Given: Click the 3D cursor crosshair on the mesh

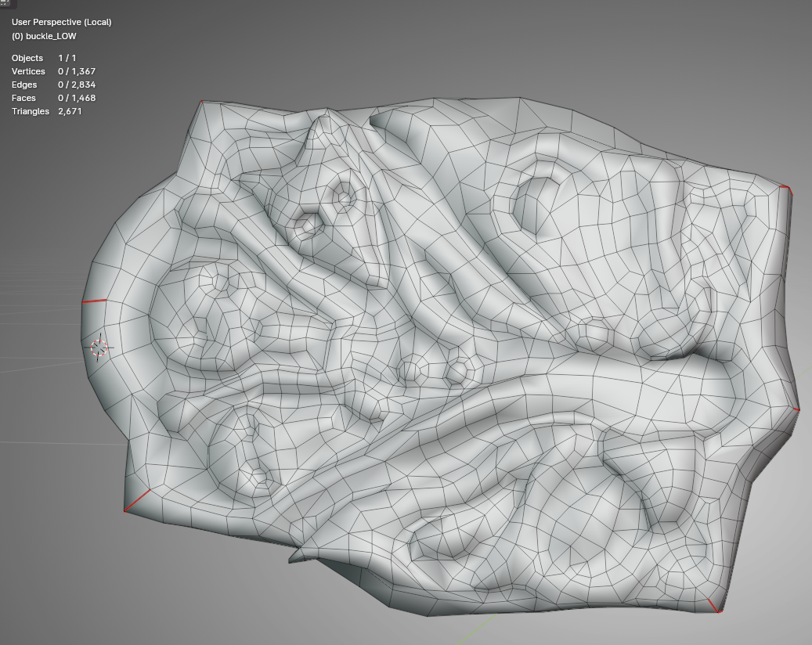Looking at the screenshot, I should pos(99,348).
